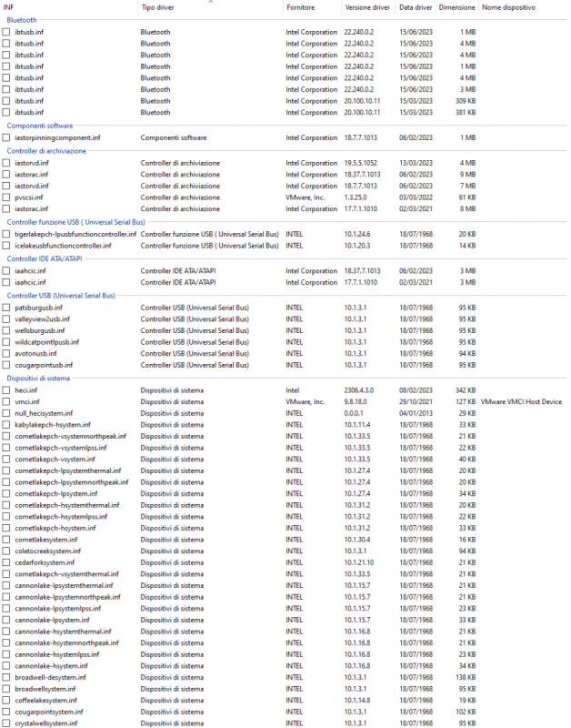Select the broadwellsystem.inf file name

click(x=45, y=689)
